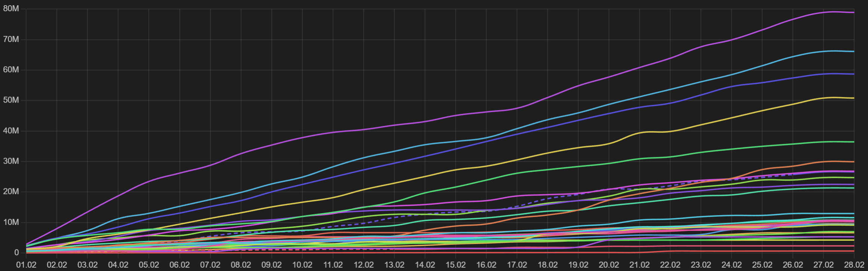
Task: Click the 21.02 x-axis date
Action: pos(640,265)
